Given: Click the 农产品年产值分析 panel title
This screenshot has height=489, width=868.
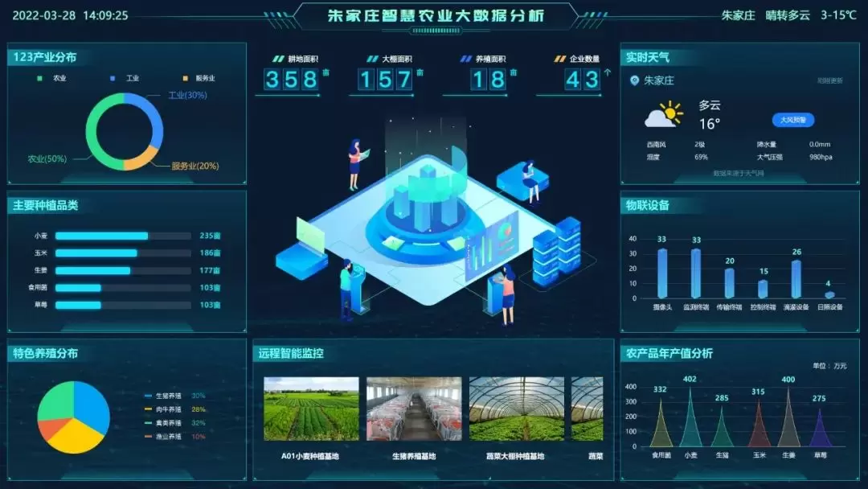Looking at the screenshot, I should [669, 353].
